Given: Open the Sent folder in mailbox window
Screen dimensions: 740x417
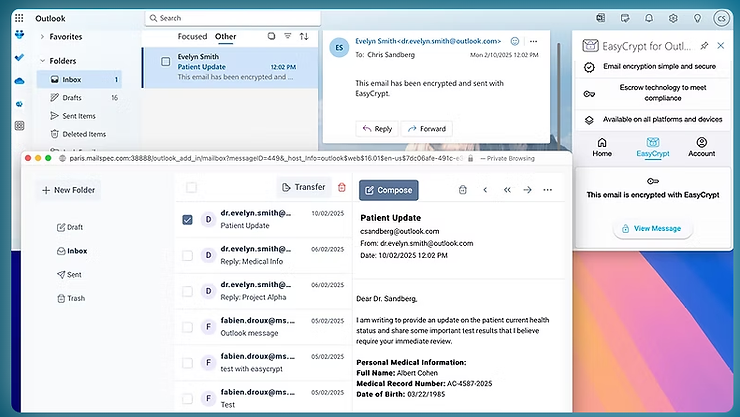Looking at the screenshot, I should click(69, 275).
